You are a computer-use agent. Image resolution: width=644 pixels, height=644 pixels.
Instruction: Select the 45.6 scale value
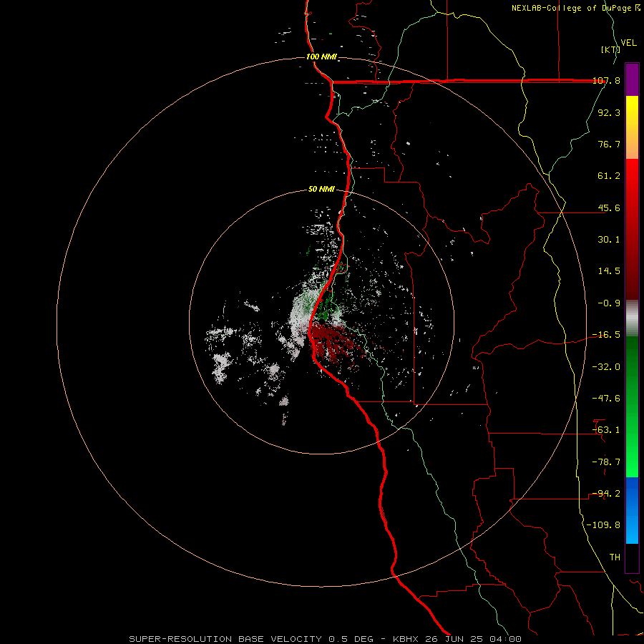(x=609, y=208)
